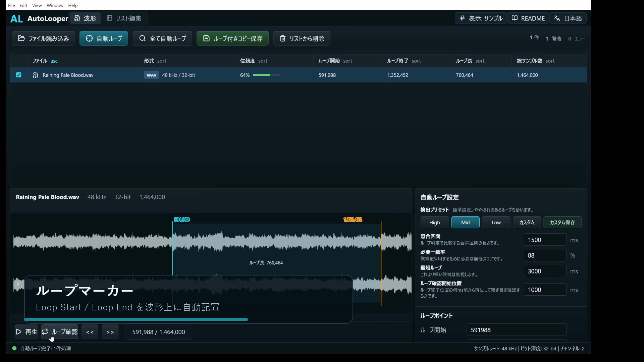Sort by ループ終了 column

[x=404, y=61]
